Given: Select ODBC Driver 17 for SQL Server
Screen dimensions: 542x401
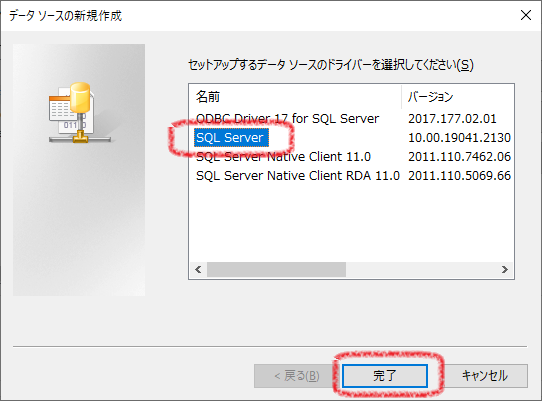Looking at the screenshot, I should tap(287, 119).
